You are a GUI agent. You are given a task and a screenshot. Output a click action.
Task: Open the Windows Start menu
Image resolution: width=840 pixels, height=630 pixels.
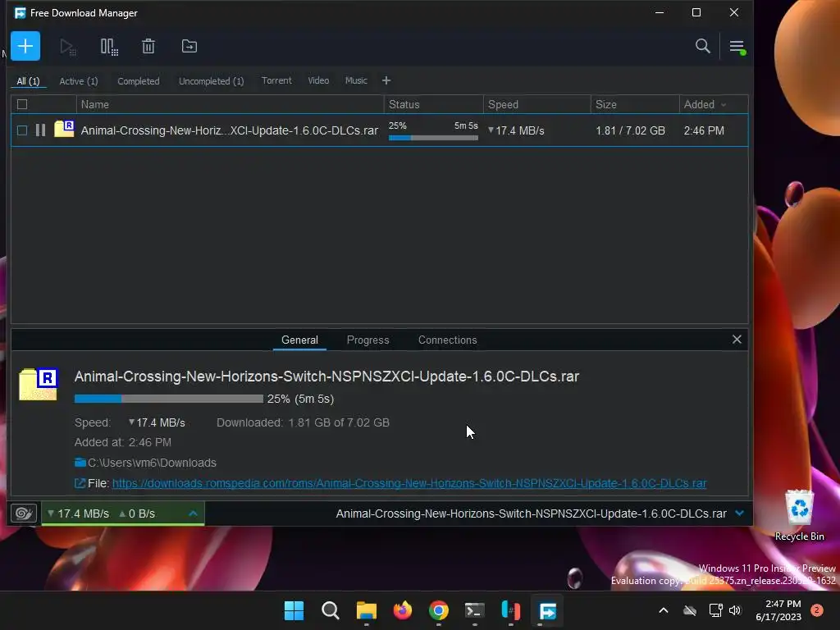(x=294, y=610)
